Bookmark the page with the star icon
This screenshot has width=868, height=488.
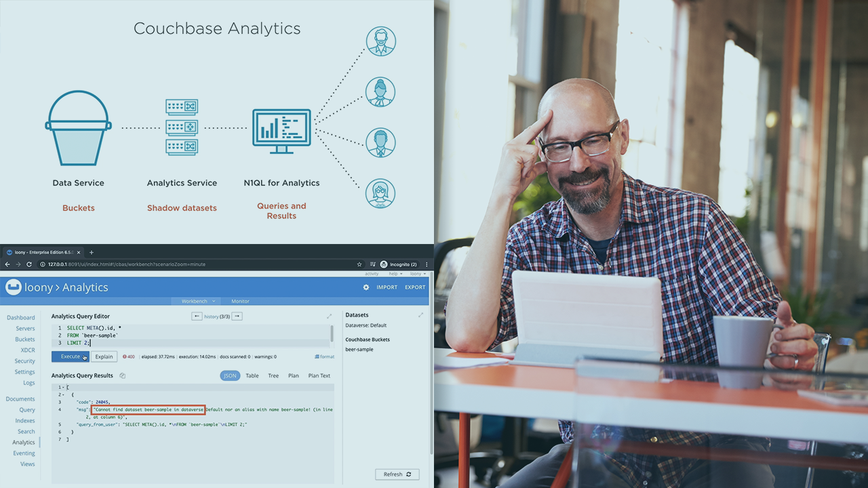pos(360,264)
